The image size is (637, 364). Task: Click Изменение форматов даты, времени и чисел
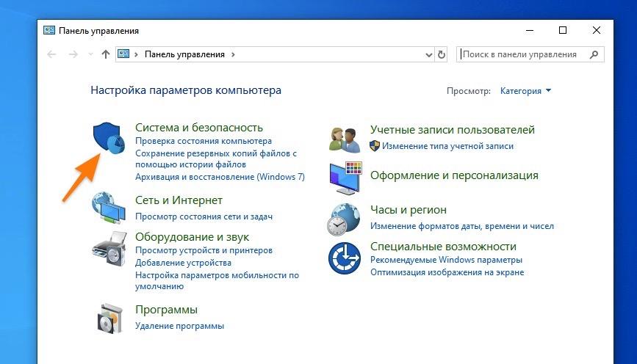click(x=462, y=226)
